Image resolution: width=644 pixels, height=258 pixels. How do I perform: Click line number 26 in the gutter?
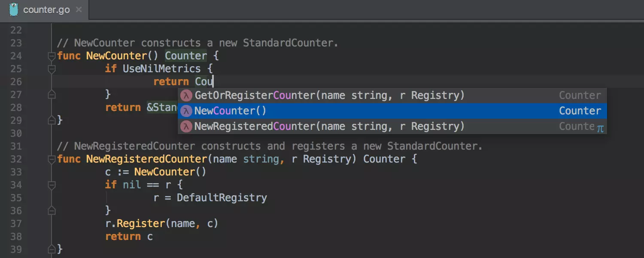click(x=16, y=82)
